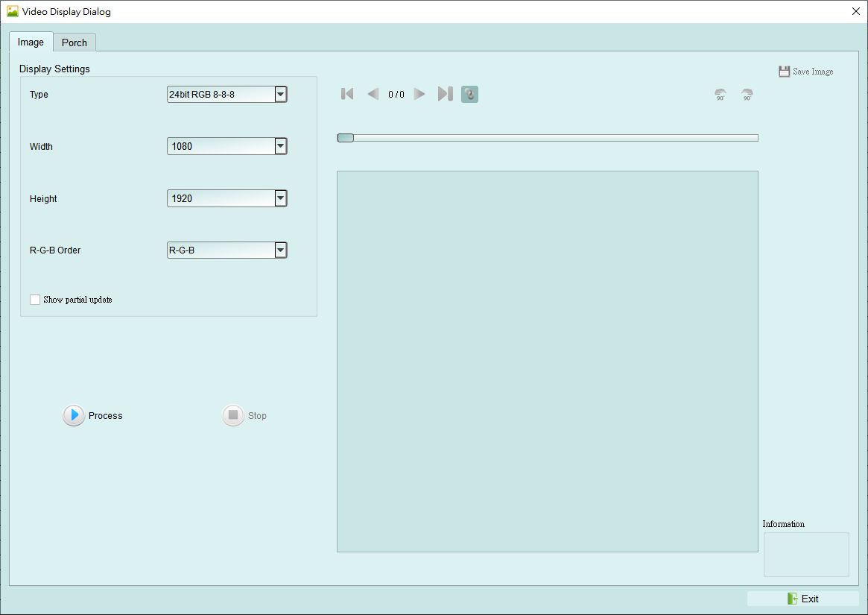The width and height of the screenshot is (868, 615).
Task: Rotate image 90 degrees counterclockwise
Action: pyautogui.click(x=720, y=94)
